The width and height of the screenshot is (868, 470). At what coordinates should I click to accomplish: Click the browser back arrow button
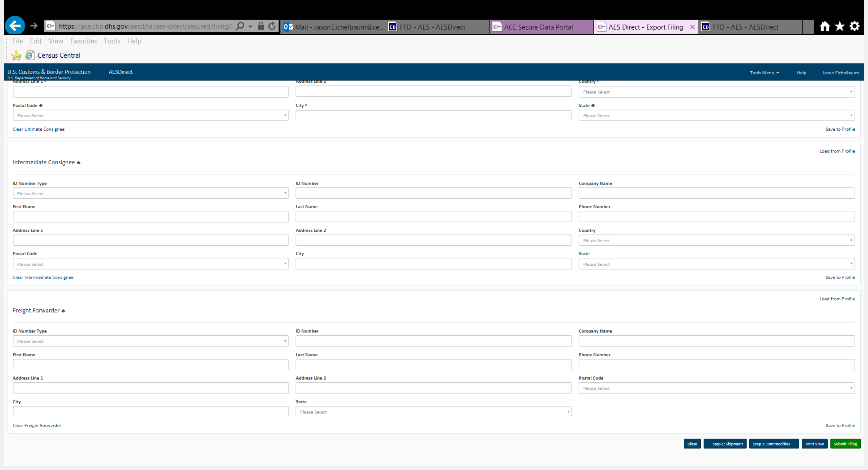pos(15,26)
